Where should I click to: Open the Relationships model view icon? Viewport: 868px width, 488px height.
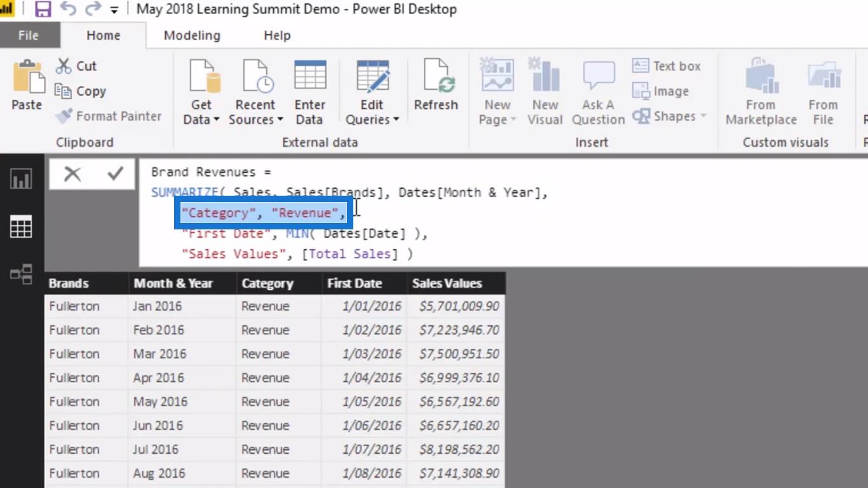(21, 274)
